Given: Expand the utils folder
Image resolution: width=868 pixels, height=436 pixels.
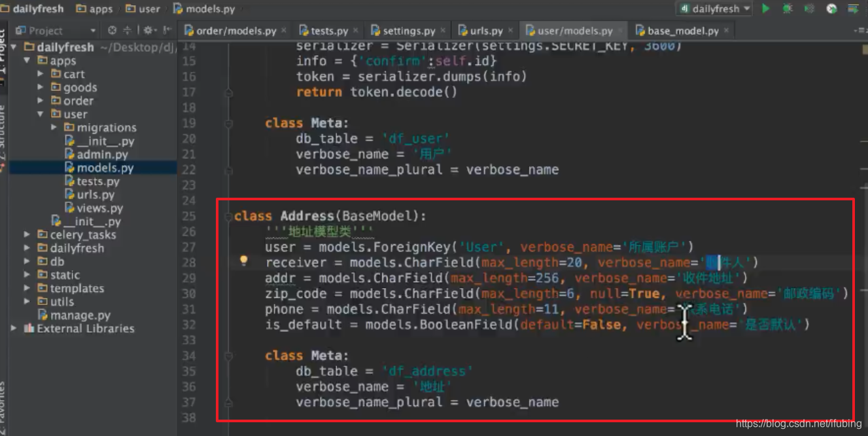Looking at the screenshot, I should click(27, 302).
